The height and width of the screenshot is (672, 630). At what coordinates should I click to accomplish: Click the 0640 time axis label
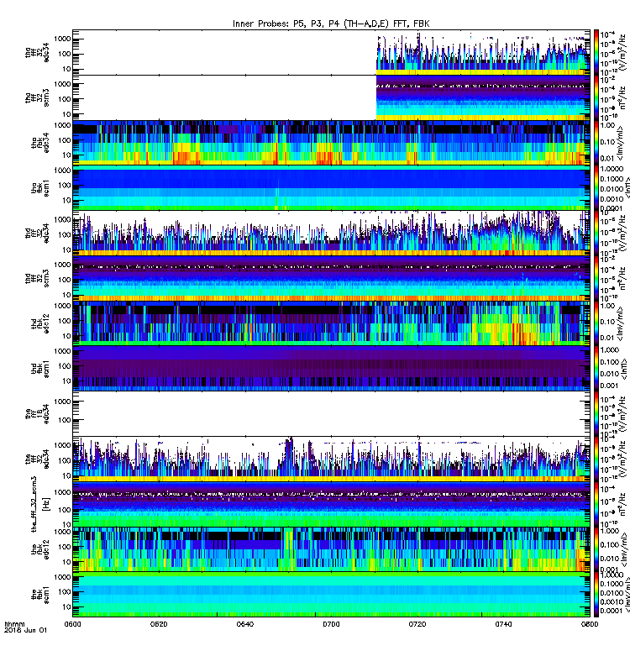tap(245, 624)
